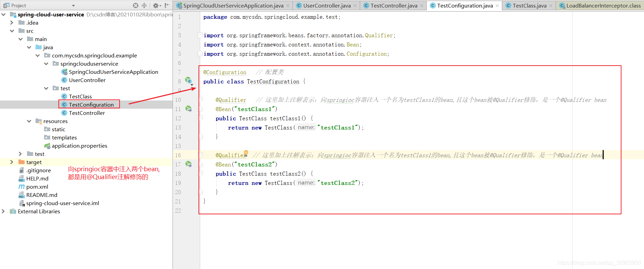Close the TestClass.java tab

pyautogui.click(x=551, y=6)
